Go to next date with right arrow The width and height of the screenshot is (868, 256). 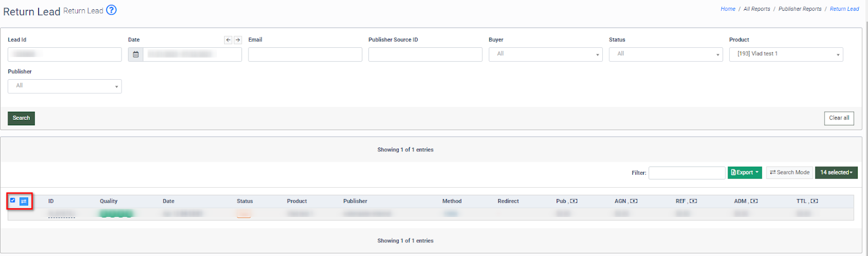pyautogui.click(x=238, y=40)
